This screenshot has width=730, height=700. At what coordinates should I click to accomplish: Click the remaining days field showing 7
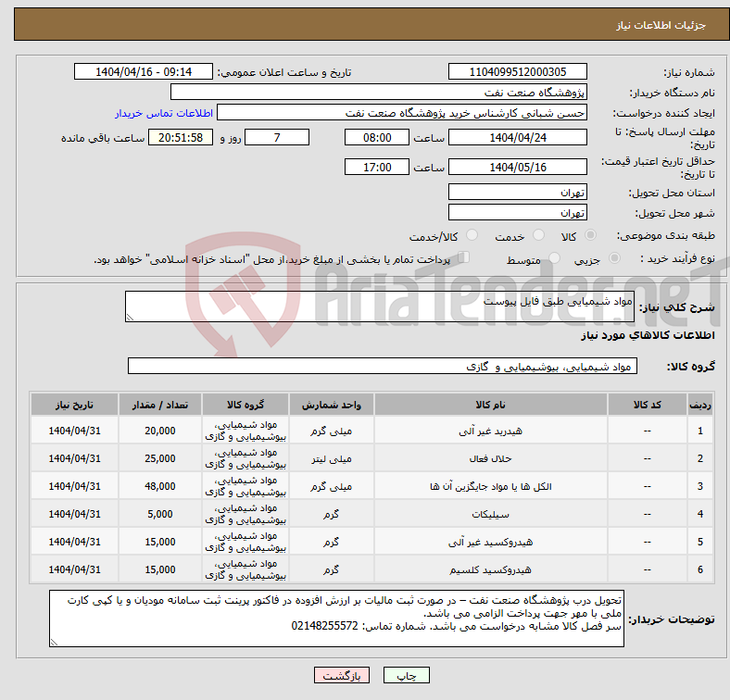(277, 137)
